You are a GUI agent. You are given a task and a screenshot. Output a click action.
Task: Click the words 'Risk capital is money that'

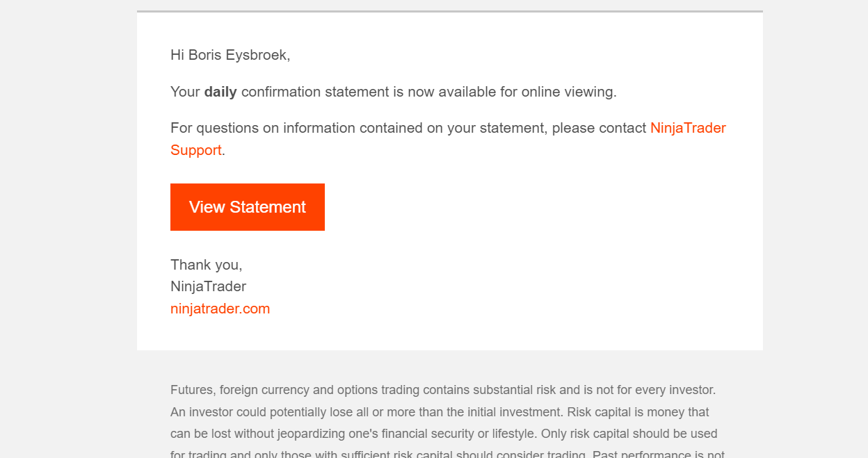coord(638,412)
